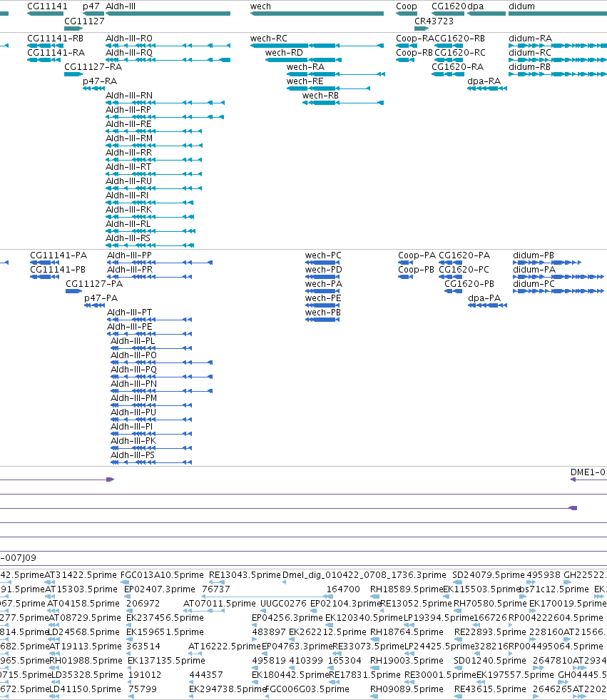Select transcript wech-RA

pyautogui.click(x=336, y=74)
